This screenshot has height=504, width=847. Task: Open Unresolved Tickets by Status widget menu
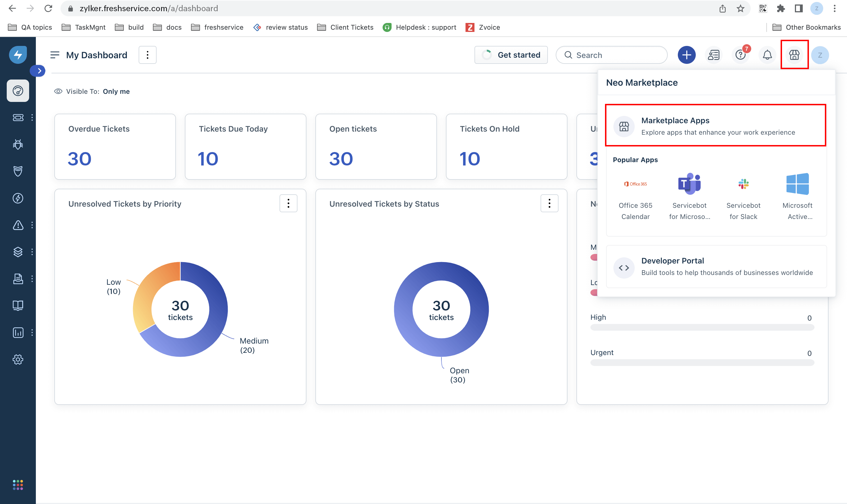[549, 204]
